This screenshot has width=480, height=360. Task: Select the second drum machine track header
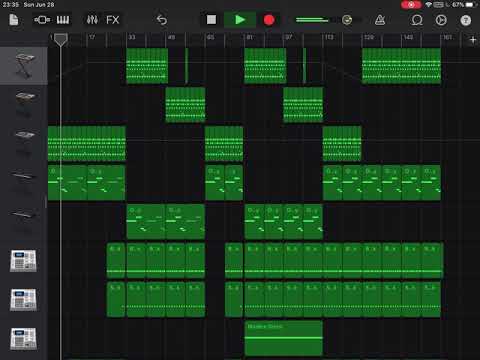click(23, 299)
